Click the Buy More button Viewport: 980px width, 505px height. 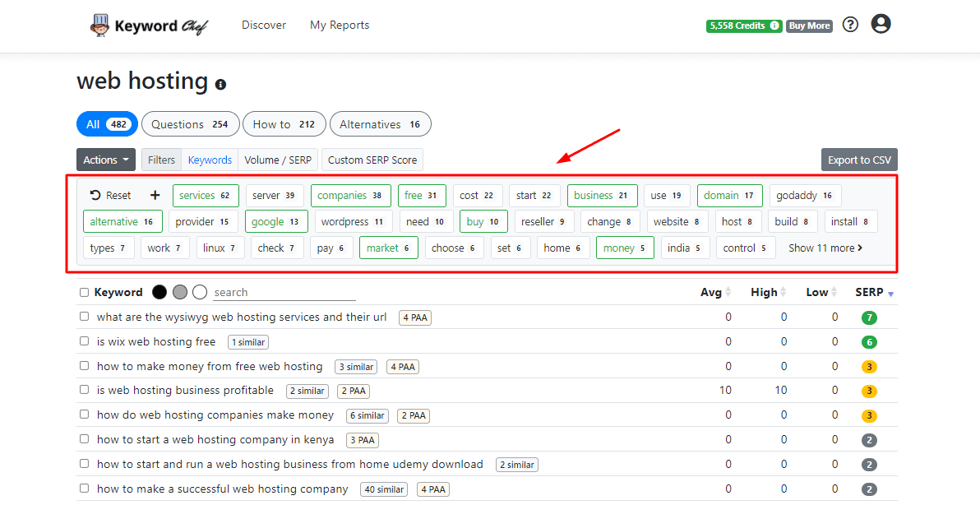[x=809, y=26]
